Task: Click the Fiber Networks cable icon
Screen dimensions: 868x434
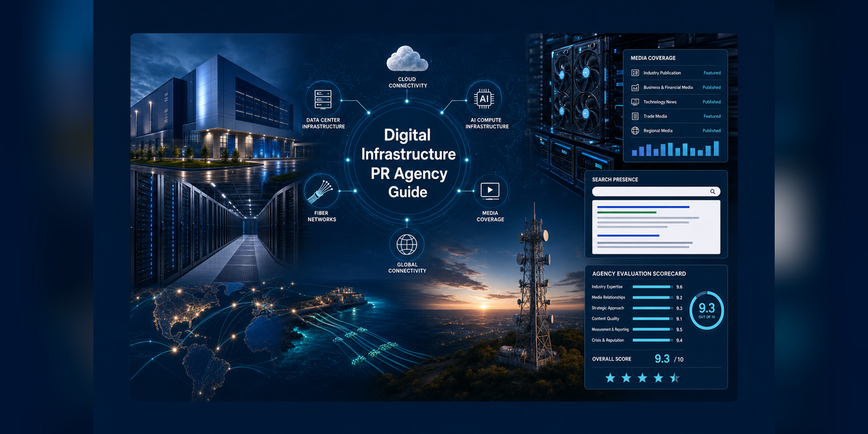Action: click(x=318, y=192)
